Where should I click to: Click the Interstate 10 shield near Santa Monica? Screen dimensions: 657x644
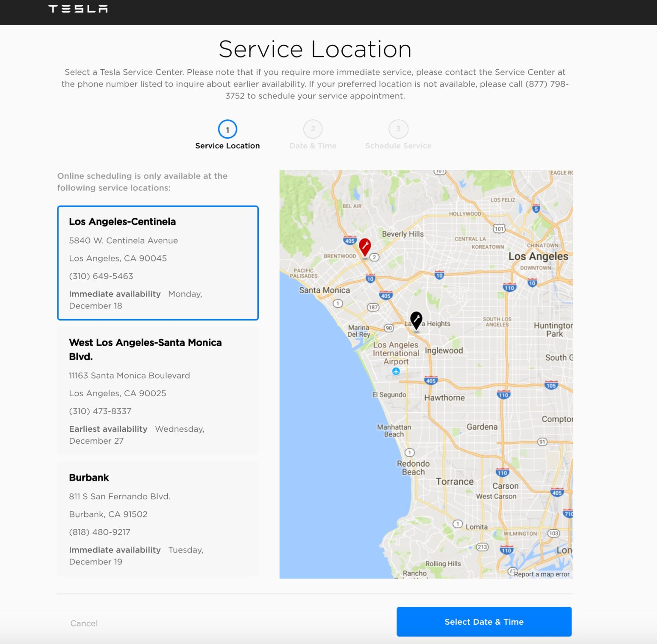[370, 279]
